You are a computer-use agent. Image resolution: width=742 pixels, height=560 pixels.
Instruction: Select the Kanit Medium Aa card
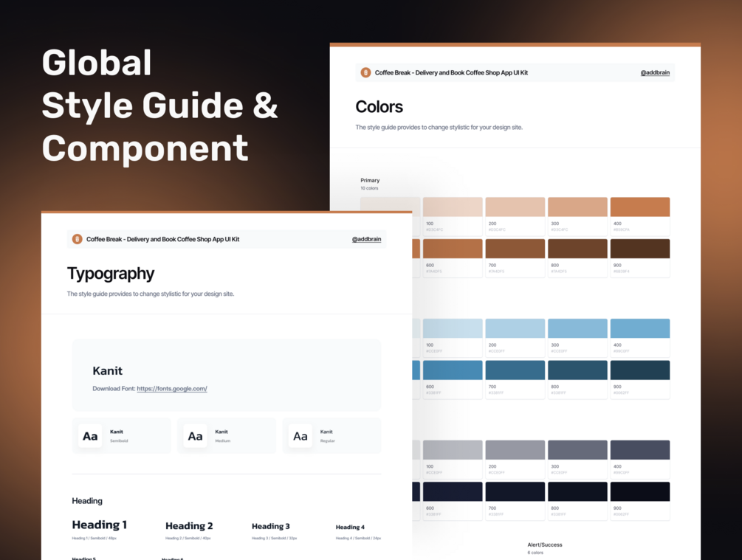(x=226, y=435)
